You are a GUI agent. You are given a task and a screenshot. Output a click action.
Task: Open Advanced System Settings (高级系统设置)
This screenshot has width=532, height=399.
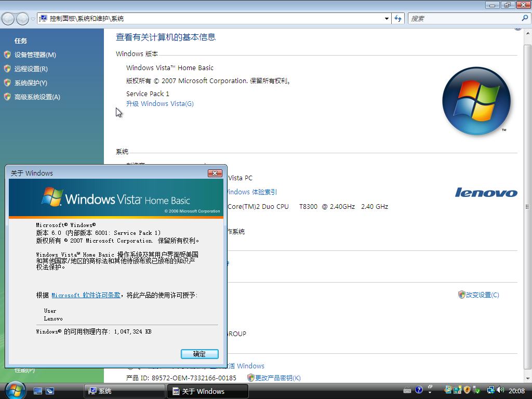click(37, 97)
